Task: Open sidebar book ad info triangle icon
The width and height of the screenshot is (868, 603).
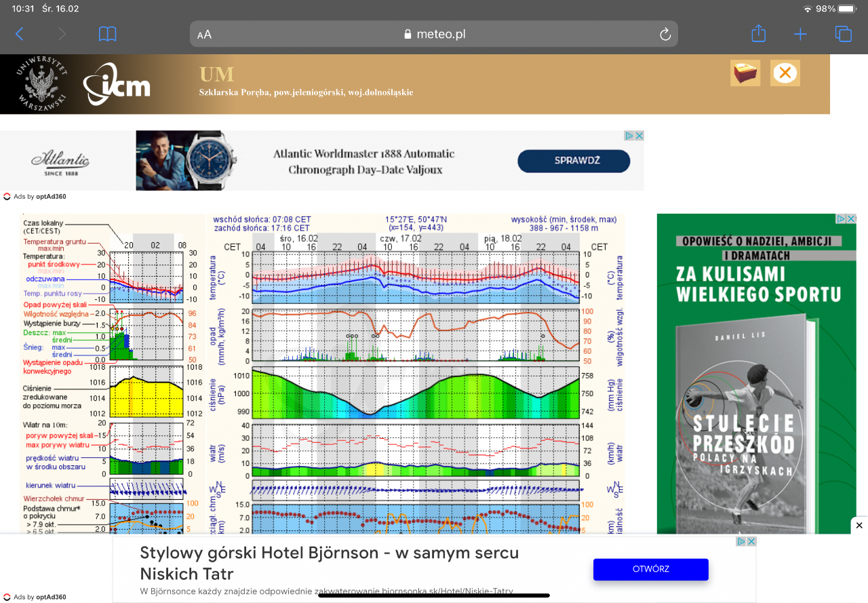Action: click(x=841, y=218)
